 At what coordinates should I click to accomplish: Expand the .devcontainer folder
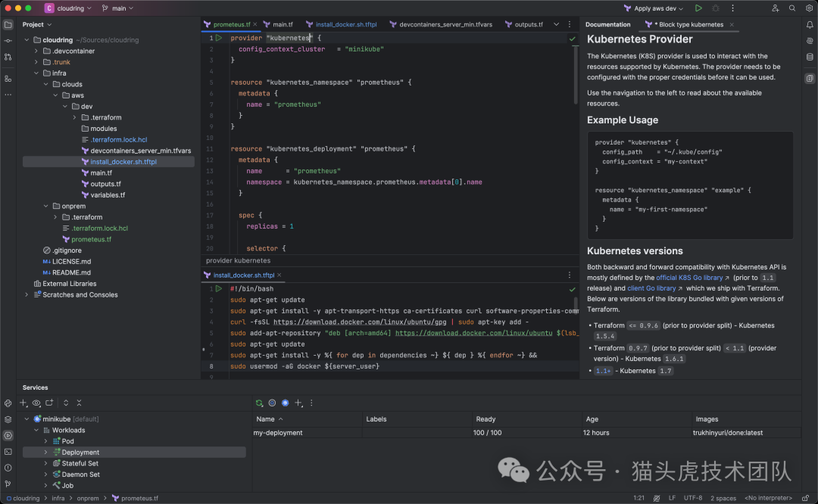click(36, 51)
